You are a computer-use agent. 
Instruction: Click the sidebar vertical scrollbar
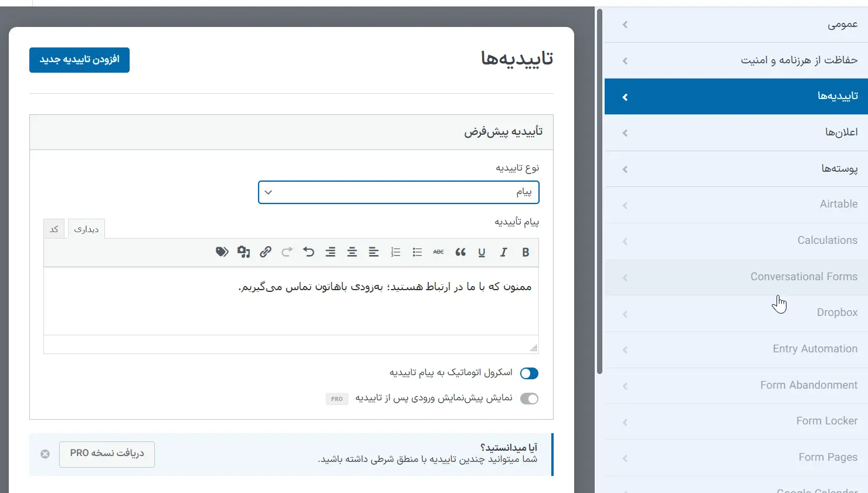599,191
